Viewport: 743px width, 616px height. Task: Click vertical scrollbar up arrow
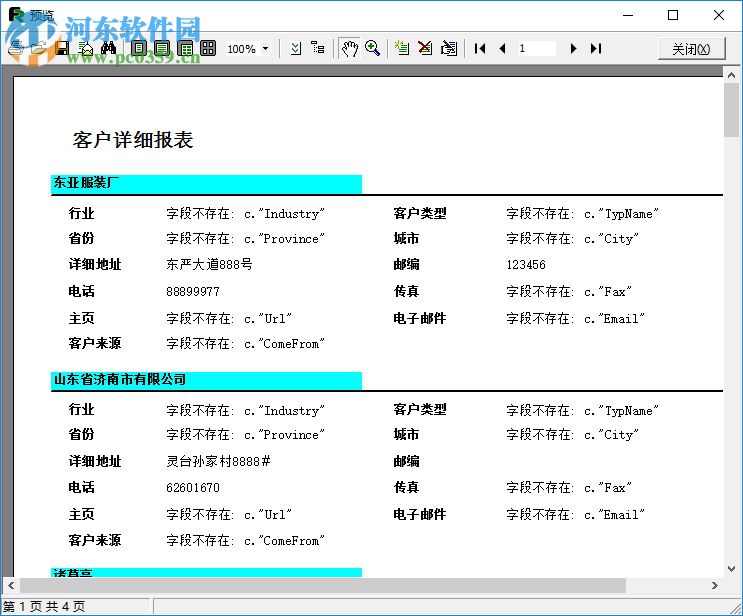click(731, 75)
